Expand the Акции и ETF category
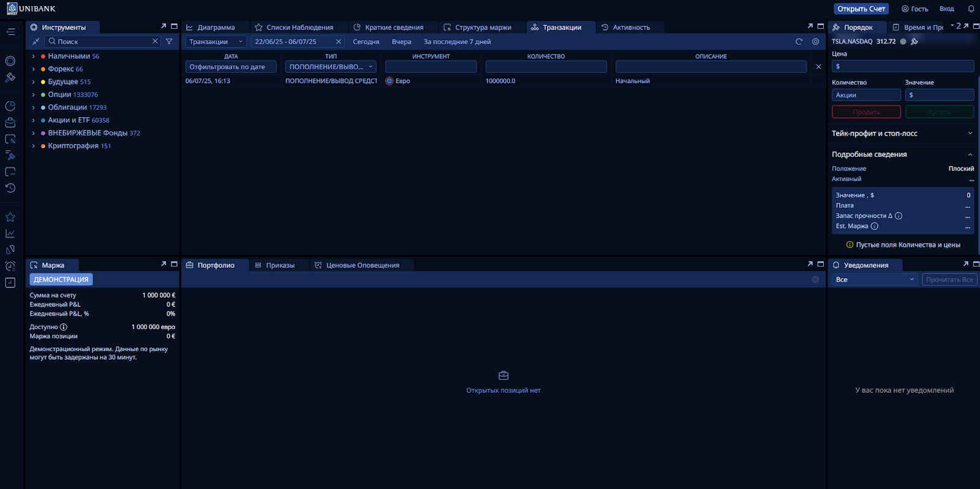Viewport: 980px width, 489px height. (x=34, y=121)
